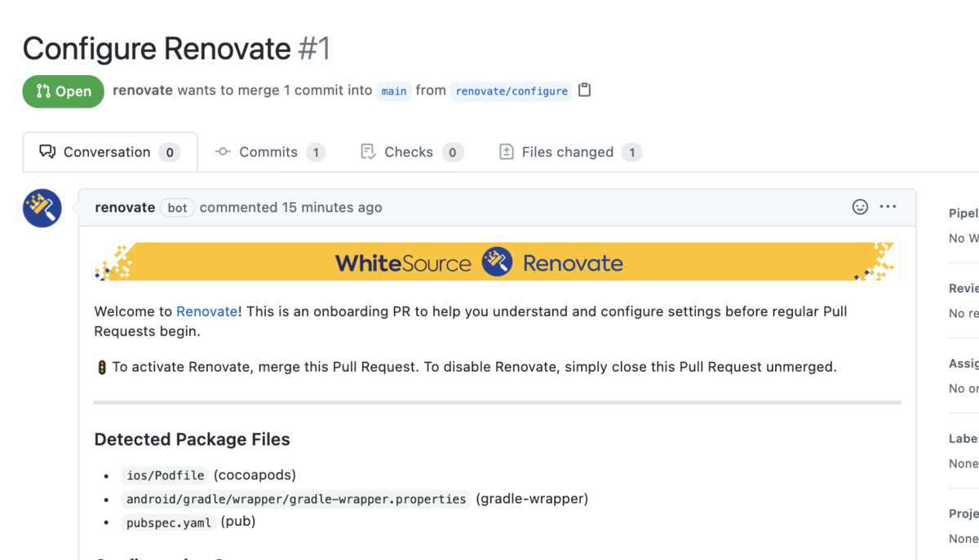Open the '15 minutes ago' timestamp link
The image size is (979, 560).
click(332, 207)
